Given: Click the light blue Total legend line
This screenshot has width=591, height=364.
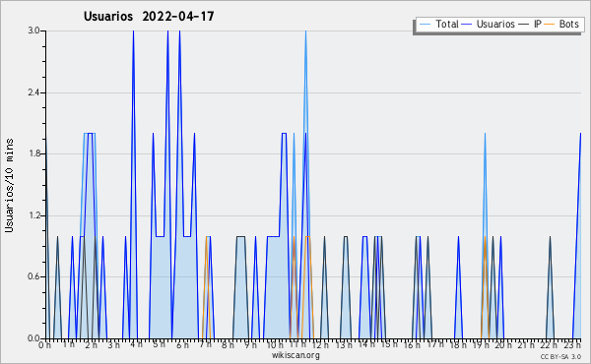Looking at the screenshot, I should click(425, 25).
